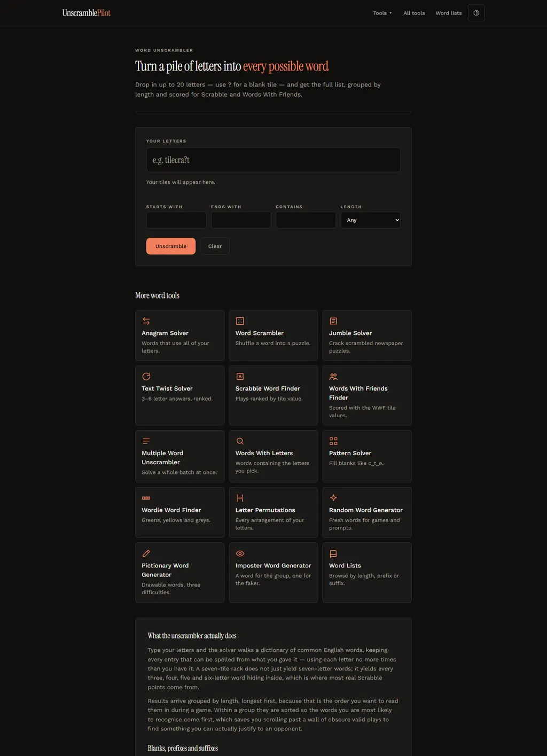Open the Wordle Word Finder title
547x756 pixels.
(171, 510)
